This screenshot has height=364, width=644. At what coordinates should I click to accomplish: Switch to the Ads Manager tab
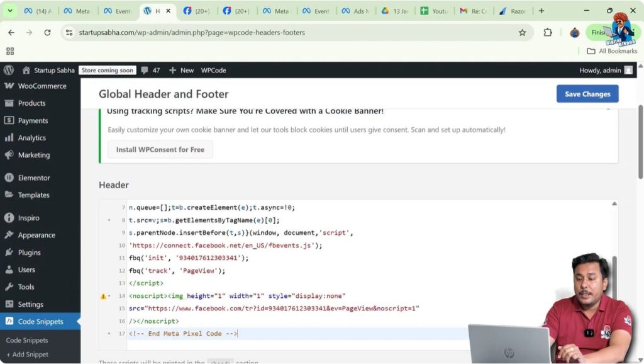pyautogui.click(x=356, y=11)
